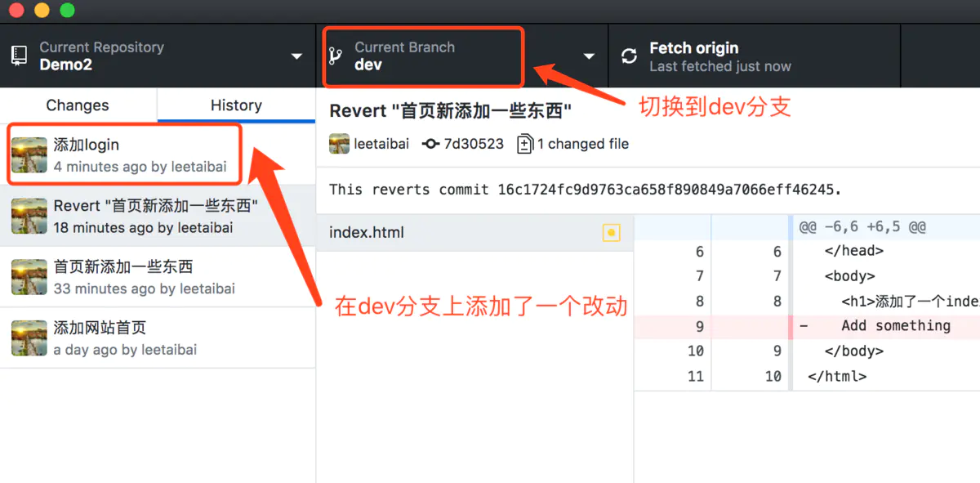Click the avatar beside the Revert commit
The image size is (980, 483).
coord(29,216)
